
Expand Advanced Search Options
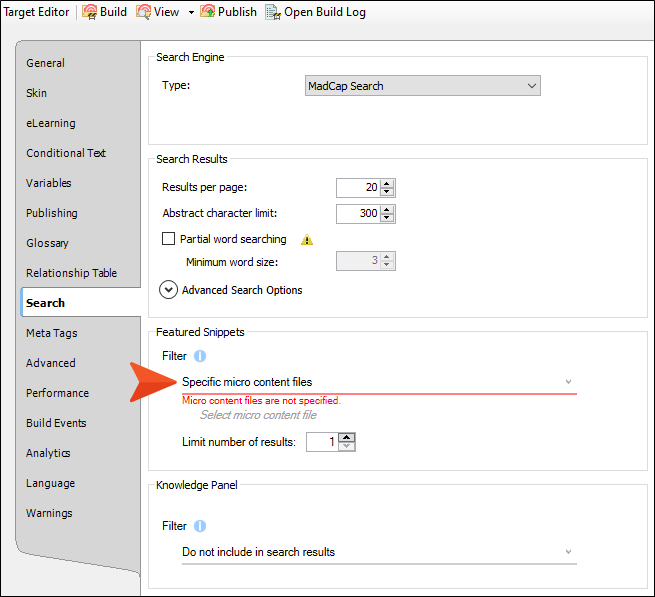coord(169,290)
